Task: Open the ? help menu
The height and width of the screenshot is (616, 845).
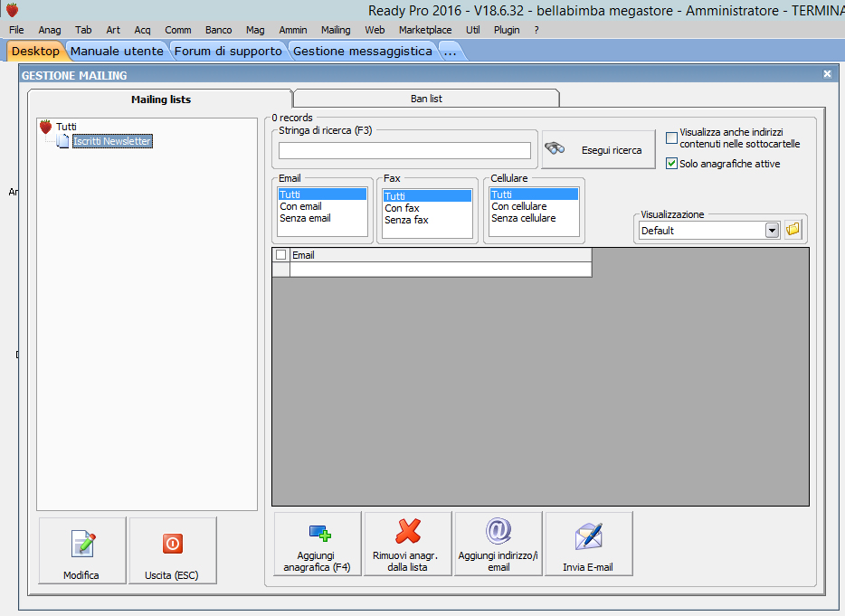Action: click(x=536, y=30)
